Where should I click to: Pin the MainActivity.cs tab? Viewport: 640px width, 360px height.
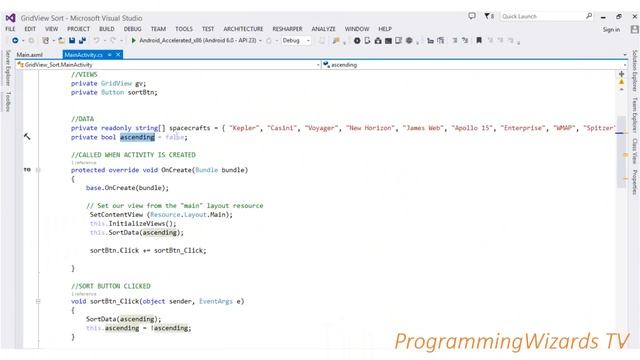[110, 55]
